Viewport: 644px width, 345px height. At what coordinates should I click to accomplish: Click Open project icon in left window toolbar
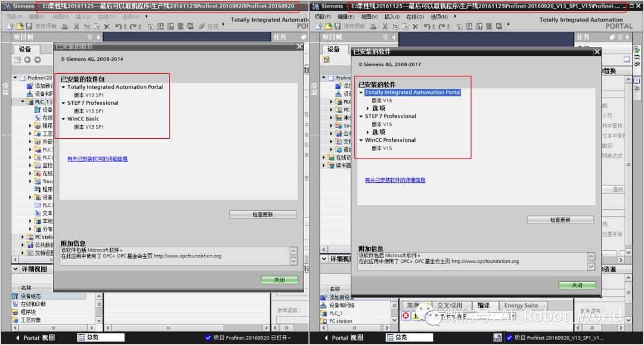pos(20,26)
